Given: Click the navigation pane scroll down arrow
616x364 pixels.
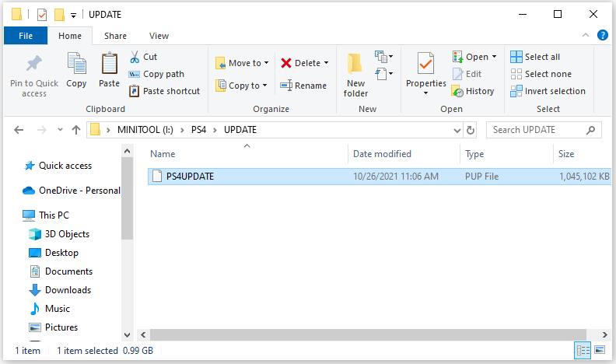Looking at the screenshot, I should [127, 335].
